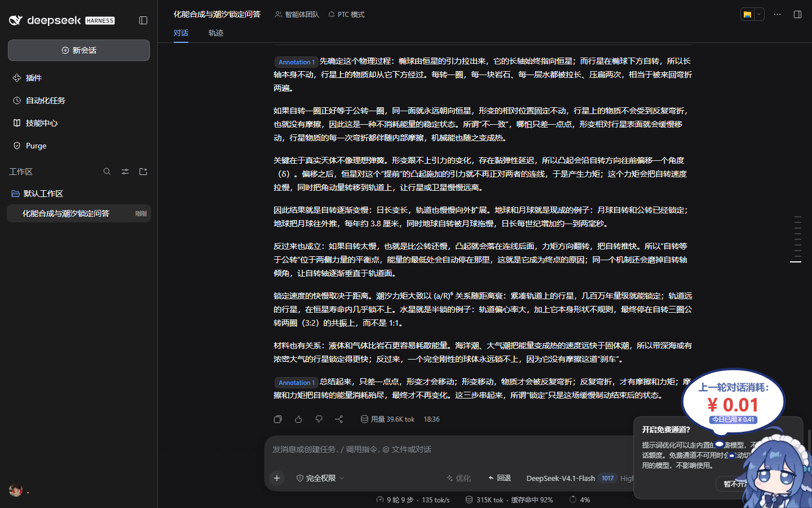Search the workspace with magnifier icon
The image size is (812, 508).
(107, 172)
